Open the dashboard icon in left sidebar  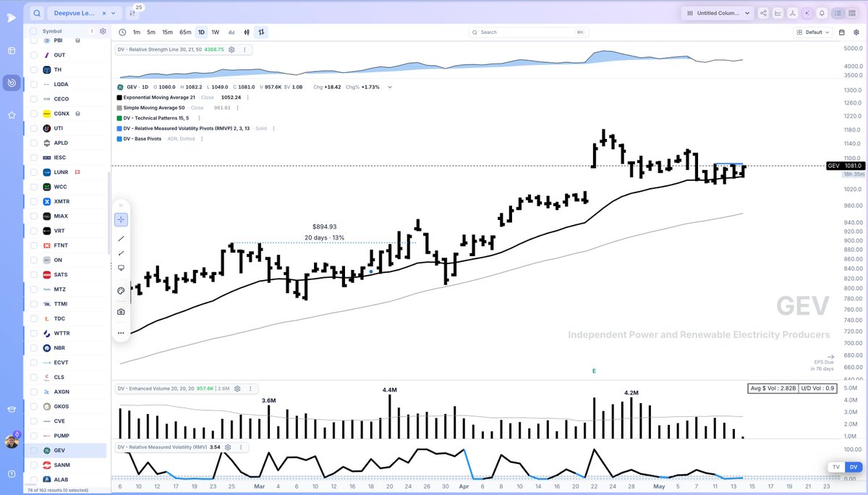tap(12, 51)
